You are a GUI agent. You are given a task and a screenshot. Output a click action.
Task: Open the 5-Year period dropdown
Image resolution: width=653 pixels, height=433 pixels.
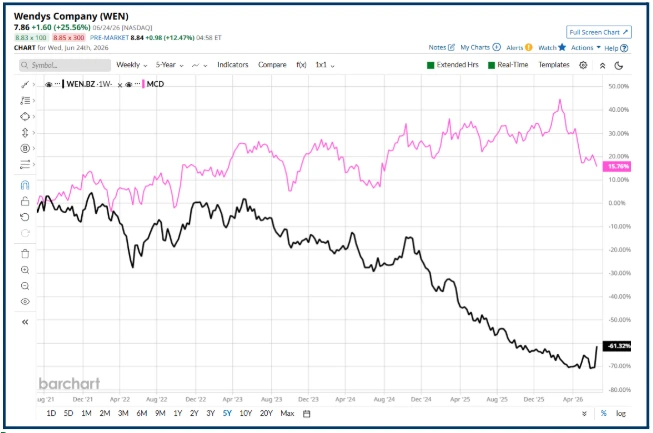pyautogui.click(x=169, y=65)
